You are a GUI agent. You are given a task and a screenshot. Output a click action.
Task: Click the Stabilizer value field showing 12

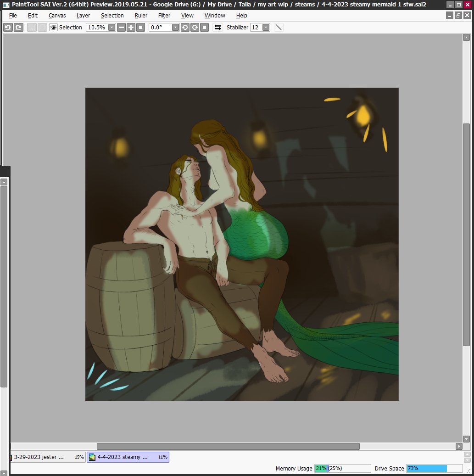click(256, 28)
